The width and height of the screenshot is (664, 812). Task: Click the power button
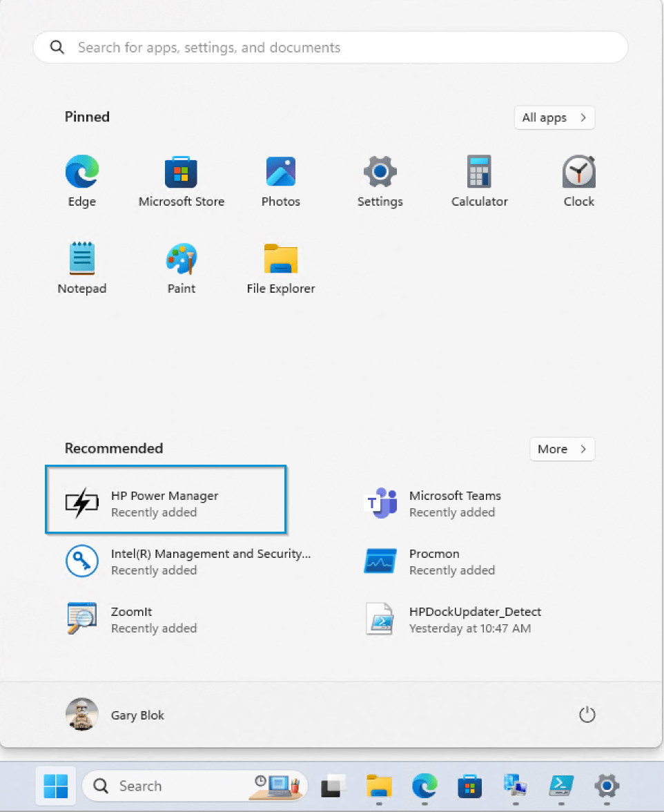586,715
